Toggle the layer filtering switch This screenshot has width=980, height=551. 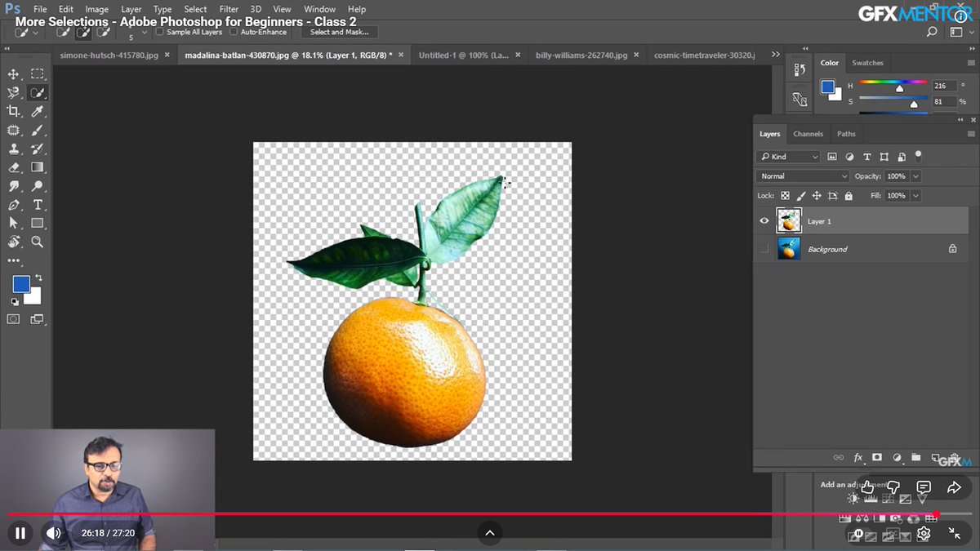tap(918, 155)
